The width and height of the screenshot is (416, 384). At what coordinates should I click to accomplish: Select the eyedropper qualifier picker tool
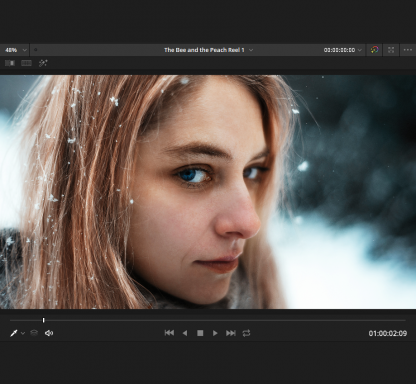(14, 333)
